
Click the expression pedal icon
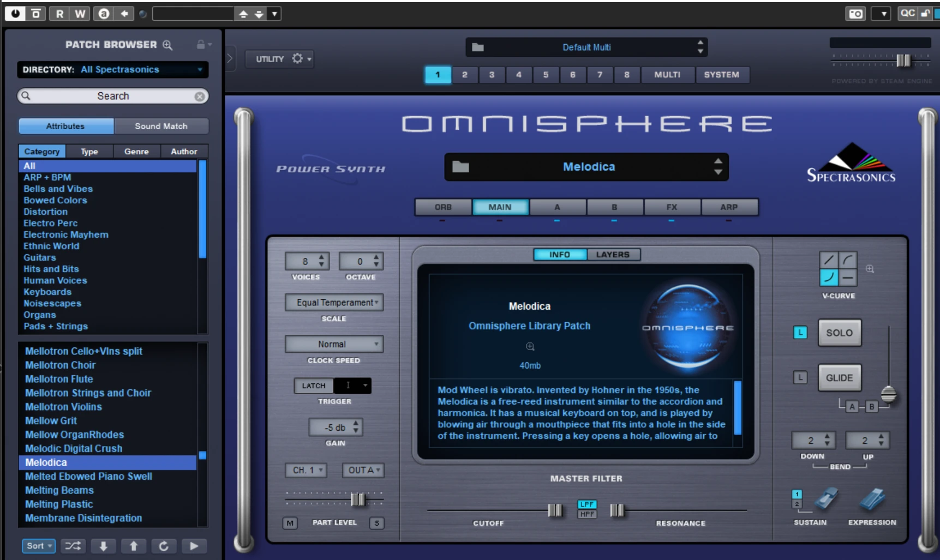tap(872, 499)
